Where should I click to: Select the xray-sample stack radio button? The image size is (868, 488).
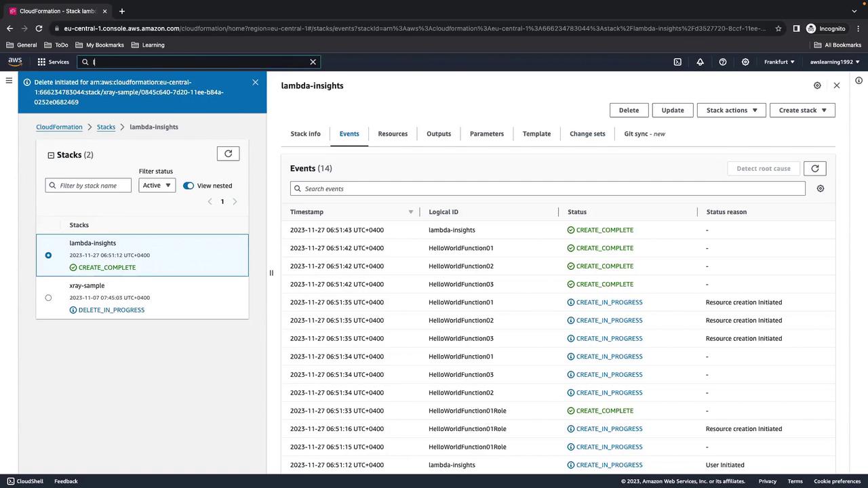click(x=48, y=298)
